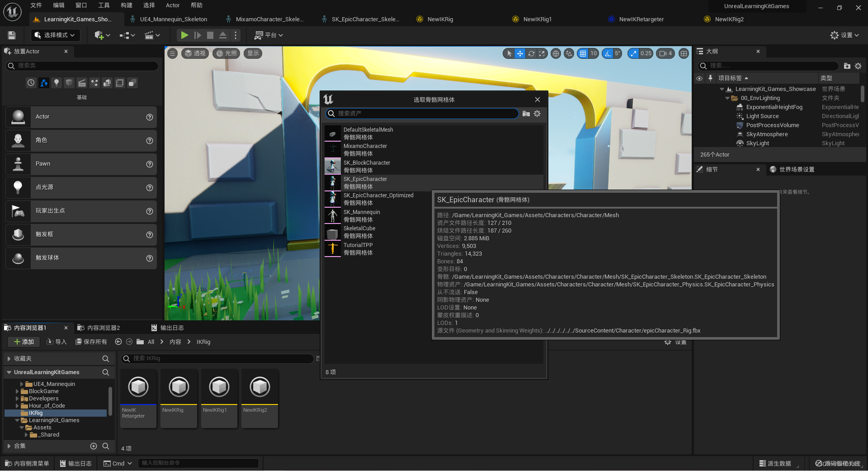Select the Volumes category icon

tap(120, 83)
